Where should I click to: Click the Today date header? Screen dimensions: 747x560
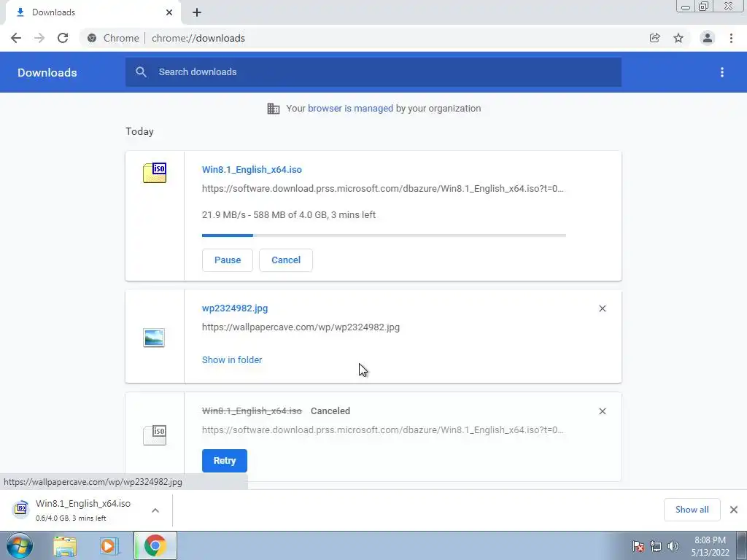point(139,131)
